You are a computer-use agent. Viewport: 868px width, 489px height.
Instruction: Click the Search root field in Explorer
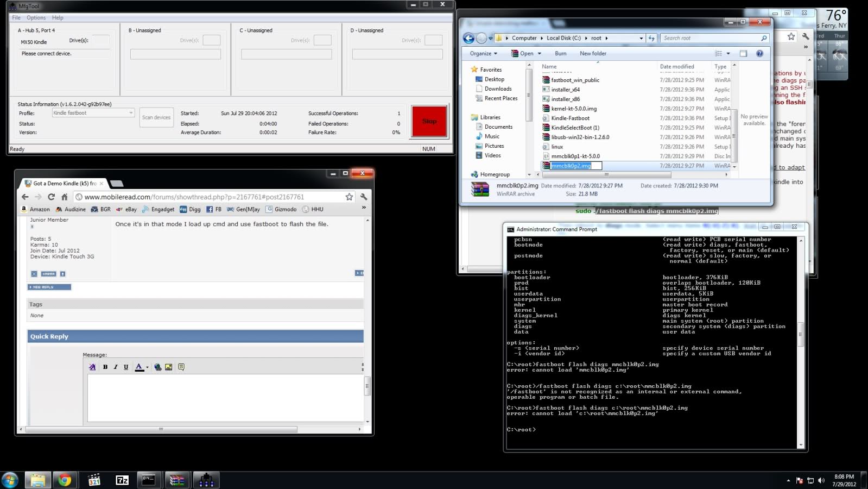[x=714, y=38]
